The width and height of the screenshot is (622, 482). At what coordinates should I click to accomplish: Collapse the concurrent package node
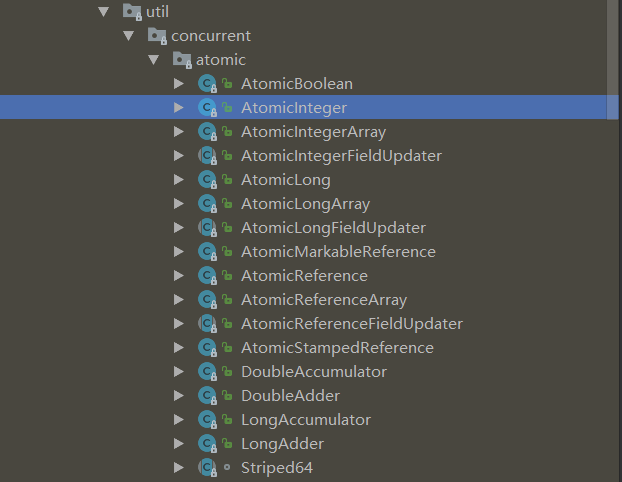(x=128, y=36)
